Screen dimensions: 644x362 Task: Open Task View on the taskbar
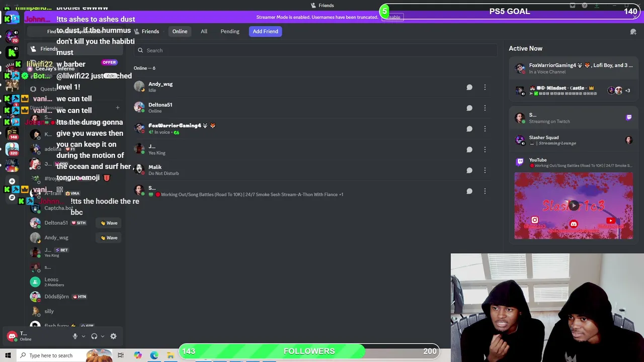point(121,355)
